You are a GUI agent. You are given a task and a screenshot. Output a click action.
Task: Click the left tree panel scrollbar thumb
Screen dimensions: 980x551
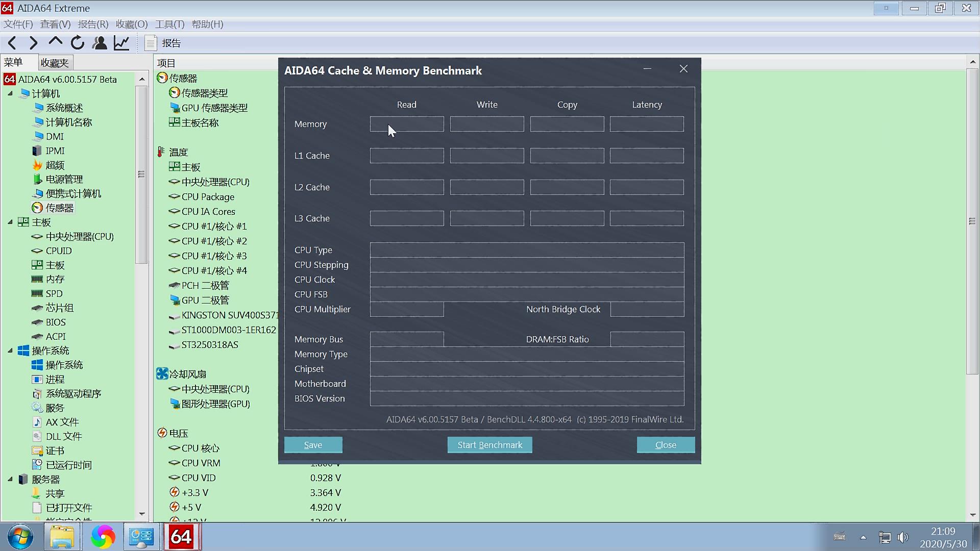pos(141,174)
